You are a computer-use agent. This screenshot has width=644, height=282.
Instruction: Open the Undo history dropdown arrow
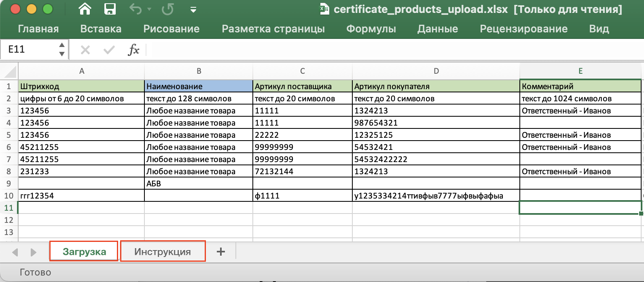149,9
